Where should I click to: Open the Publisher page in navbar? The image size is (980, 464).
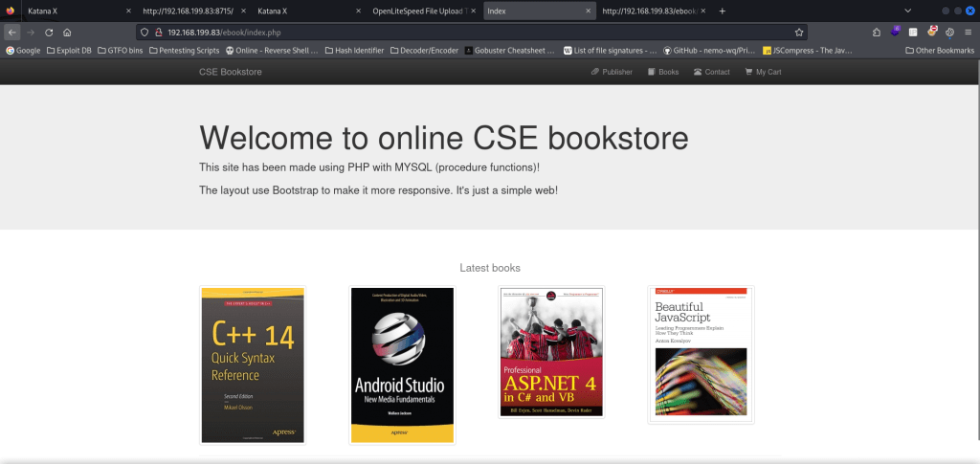tap(612, 72)
